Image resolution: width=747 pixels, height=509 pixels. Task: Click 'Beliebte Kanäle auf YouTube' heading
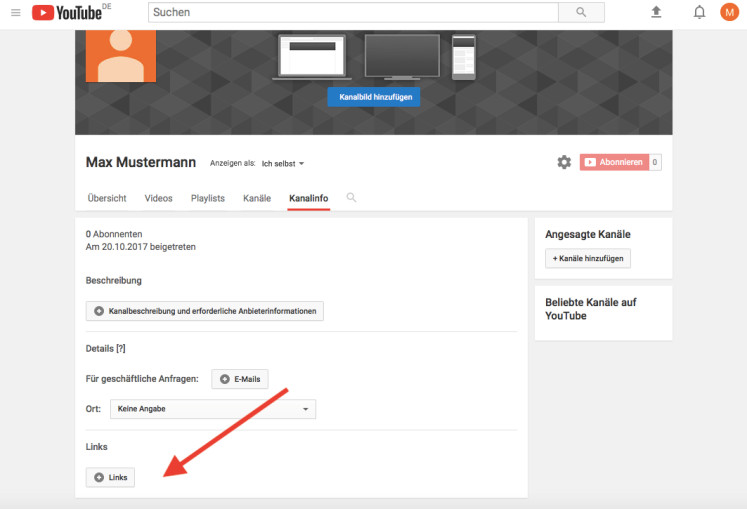coord(591,309)
